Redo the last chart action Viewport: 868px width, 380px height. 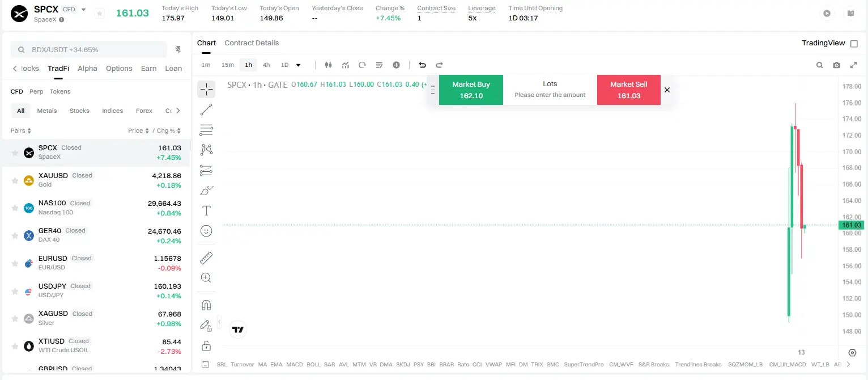pyautogui.click(x=439, y=65)
